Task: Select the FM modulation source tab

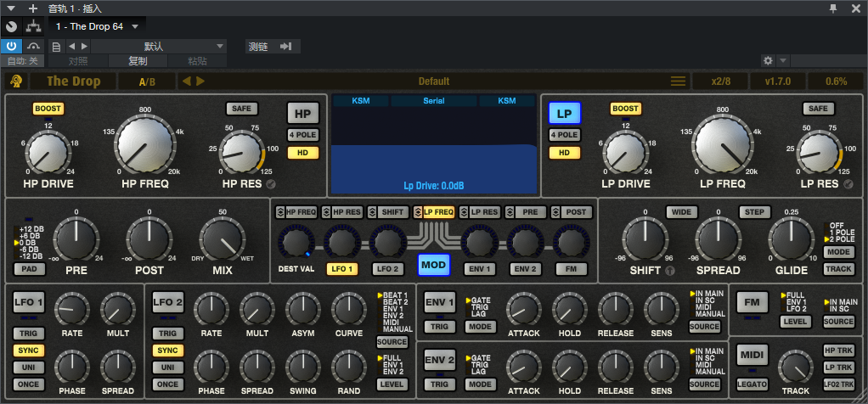Action: 572,269
